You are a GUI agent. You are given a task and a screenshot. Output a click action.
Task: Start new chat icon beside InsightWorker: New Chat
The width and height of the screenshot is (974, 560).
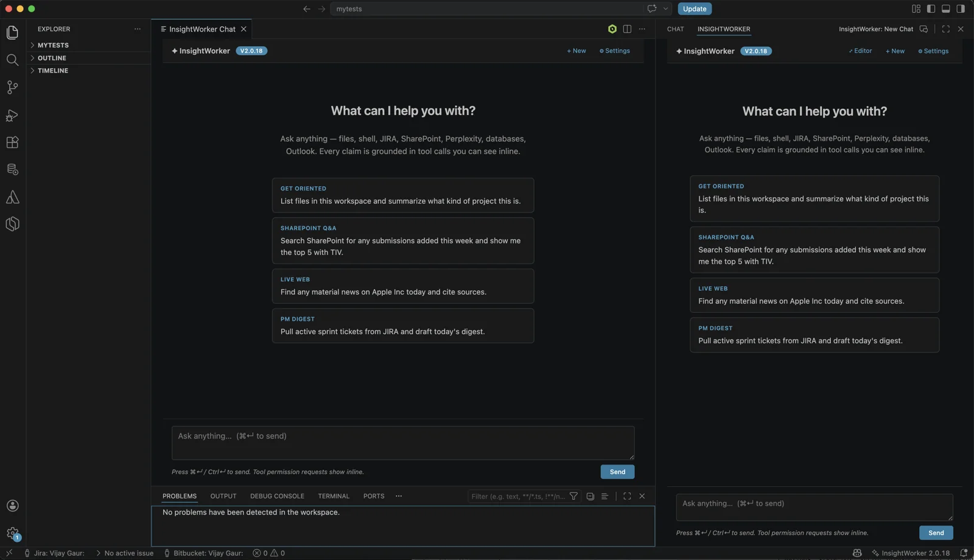point(924,29)
